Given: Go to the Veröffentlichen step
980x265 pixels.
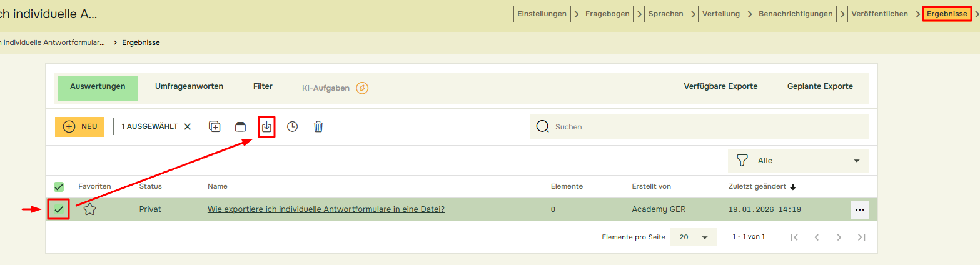Looking at the screenshot, I should [879, 14].
